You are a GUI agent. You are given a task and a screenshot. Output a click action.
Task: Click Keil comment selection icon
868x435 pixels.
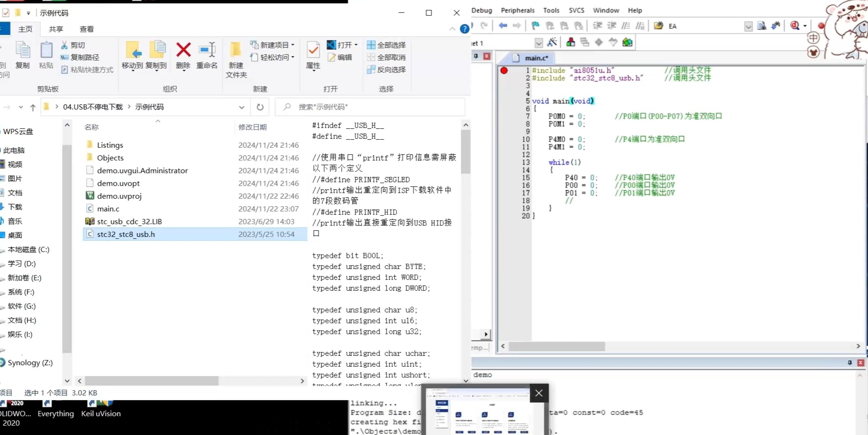pyautogui.click(x=626, y=25)
